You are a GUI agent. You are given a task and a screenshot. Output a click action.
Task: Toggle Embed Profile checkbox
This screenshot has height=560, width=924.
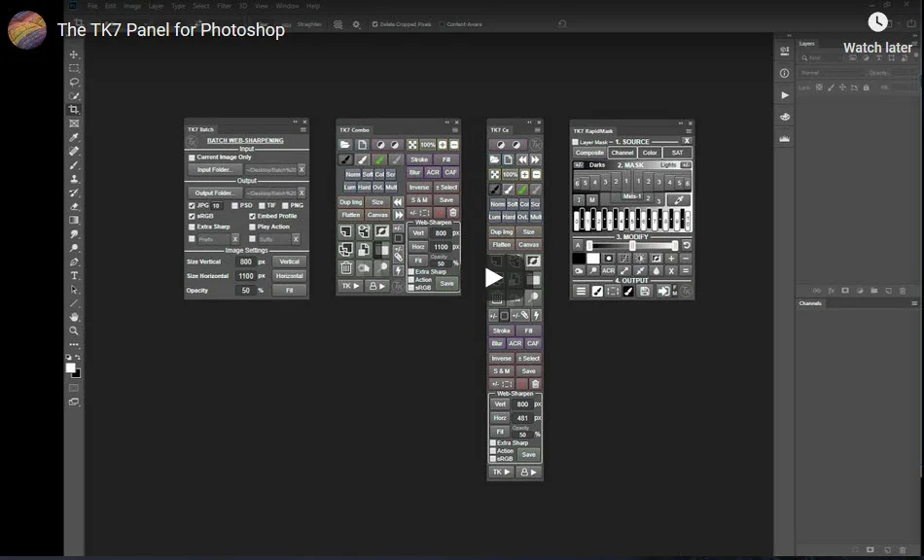[x=252, y=216]
